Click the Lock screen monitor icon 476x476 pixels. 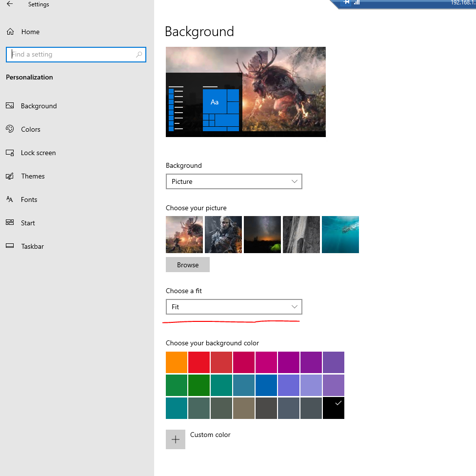pyautogui.click(x=10, y=153)
